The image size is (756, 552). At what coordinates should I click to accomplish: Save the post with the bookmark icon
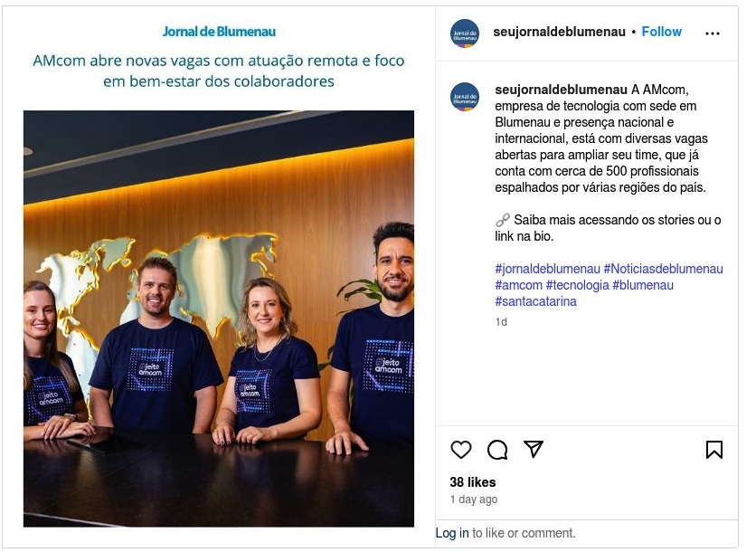pos(714,450)
